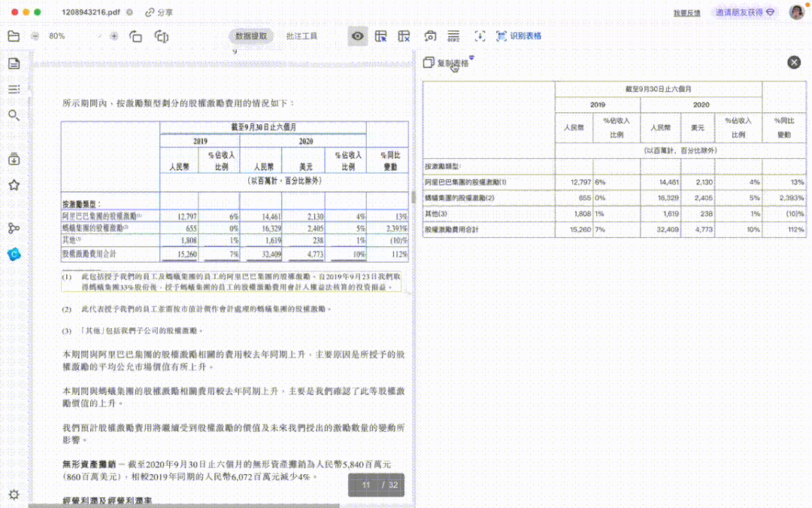This screenshot has width=812, height=508.
Task: Open file using the folder icon
Action: pos(14,36)
